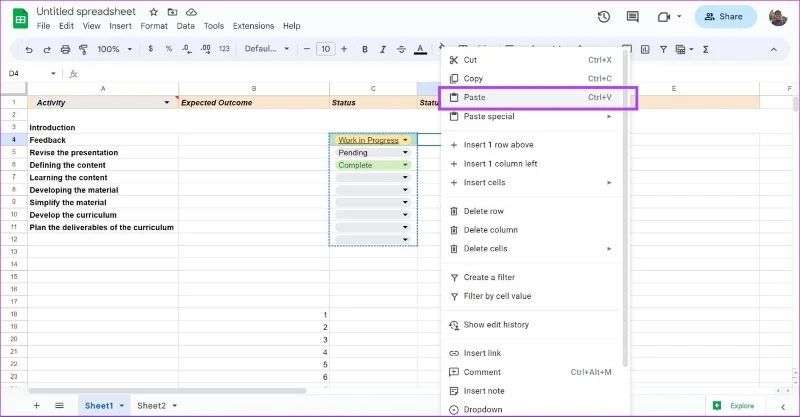Screen dimensions: 800x417
Task: Format as currency with dollar icon
Action: 151,49
